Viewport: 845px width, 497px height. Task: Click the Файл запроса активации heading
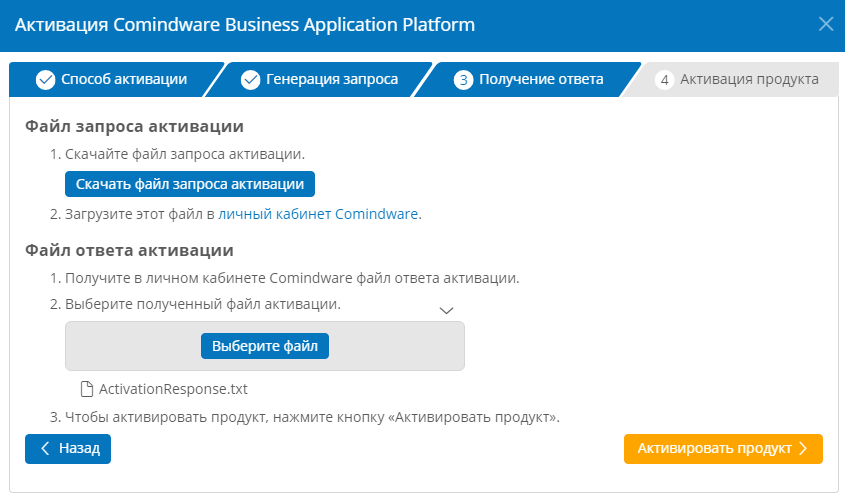[x=134, y=126]
